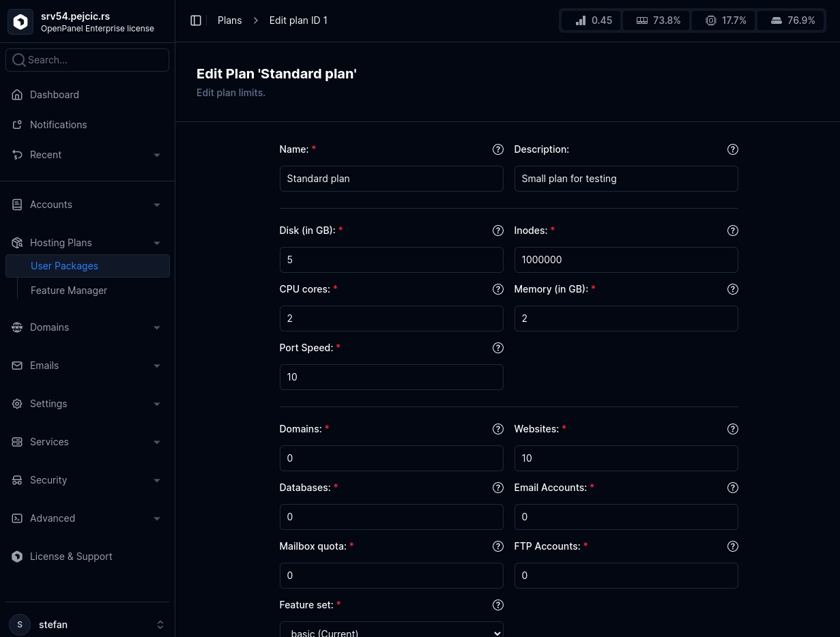Expand the stefan account switcher
The width and height of the screenshot is (840, 637).
pos(160,625)
